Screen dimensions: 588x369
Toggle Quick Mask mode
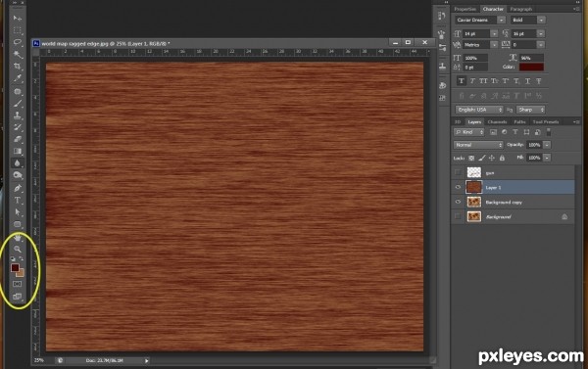tap(18, 284)
